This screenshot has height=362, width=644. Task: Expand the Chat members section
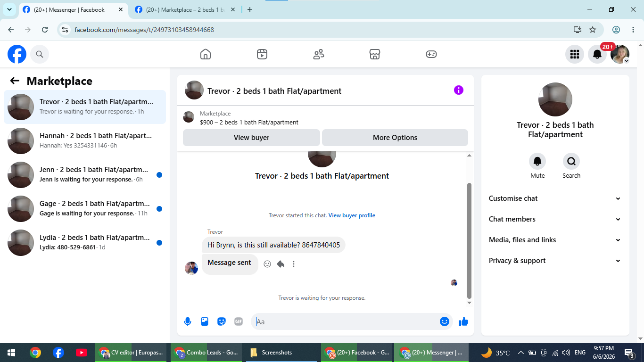tap(555, 219)
